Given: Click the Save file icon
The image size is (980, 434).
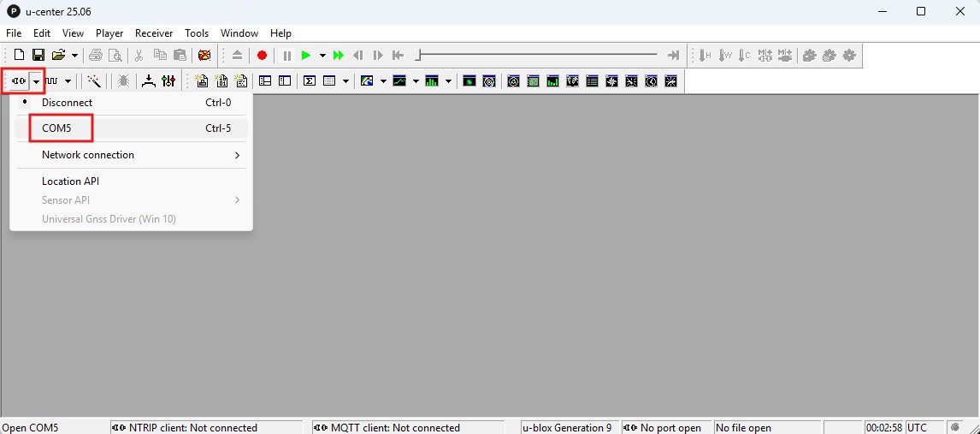Looking at the screenshot, I should [38, 56].
